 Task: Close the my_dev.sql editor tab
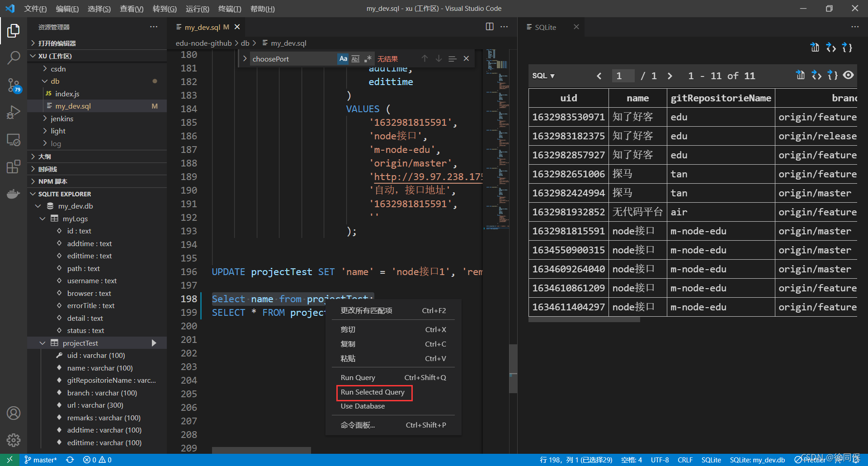[x=237, y=27]
